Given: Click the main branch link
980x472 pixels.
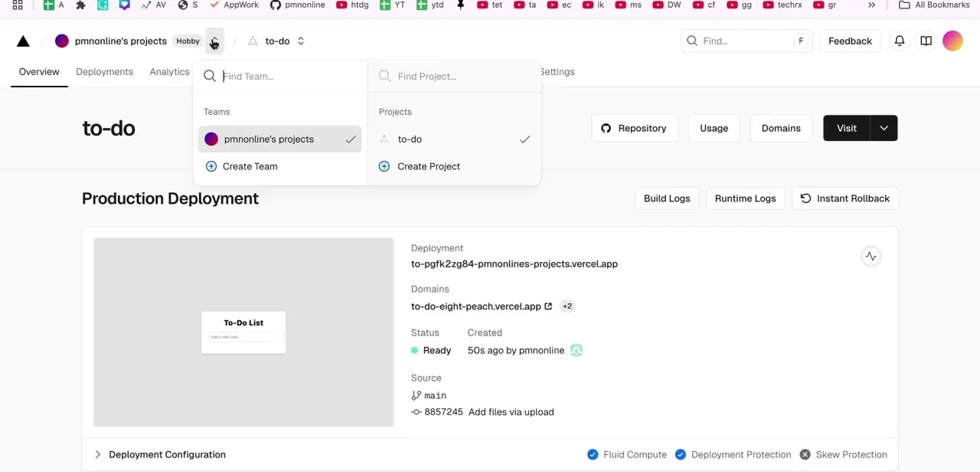Looking at the screenshot, I should (x=429, y=395).
